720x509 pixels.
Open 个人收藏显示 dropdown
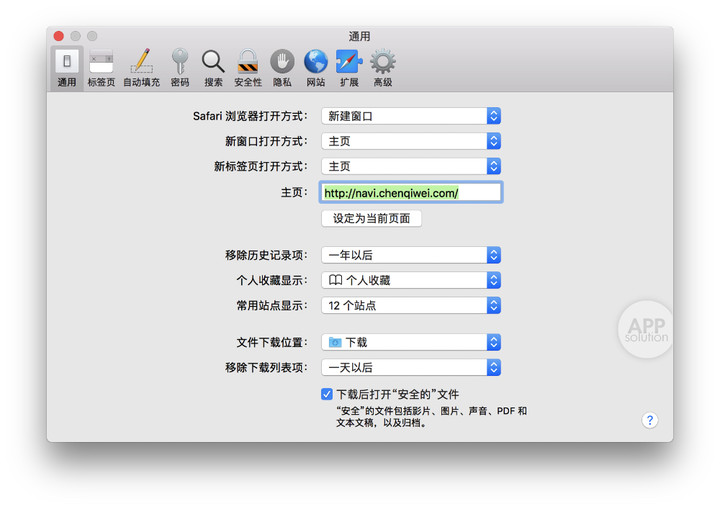[x=411, y=280]
